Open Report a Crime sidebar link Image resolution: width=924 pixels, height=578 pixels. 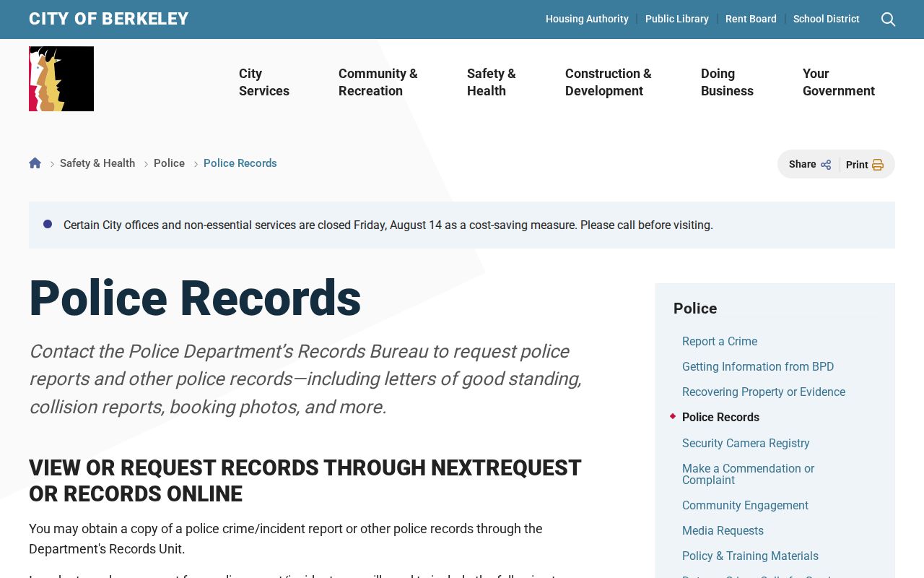click(720, 341)
